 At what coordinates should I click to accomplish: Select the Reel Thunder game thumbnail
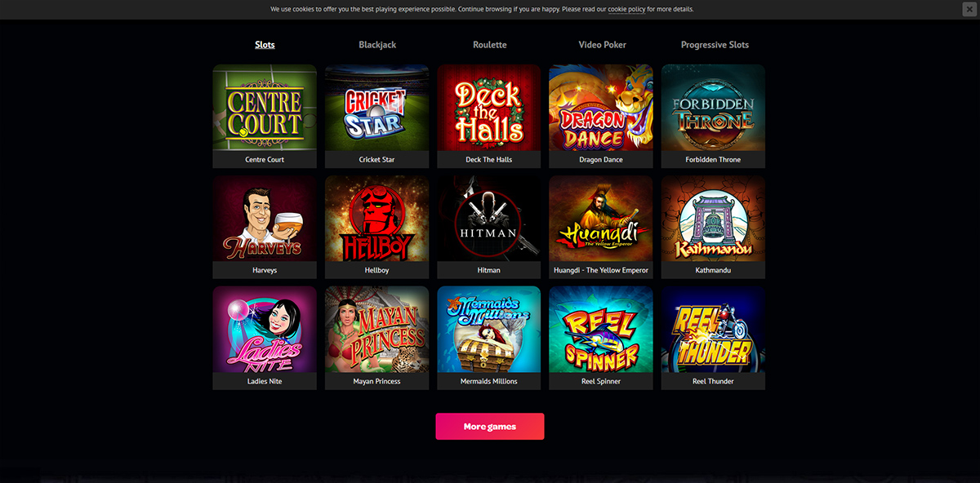click(x=713, y=338)
